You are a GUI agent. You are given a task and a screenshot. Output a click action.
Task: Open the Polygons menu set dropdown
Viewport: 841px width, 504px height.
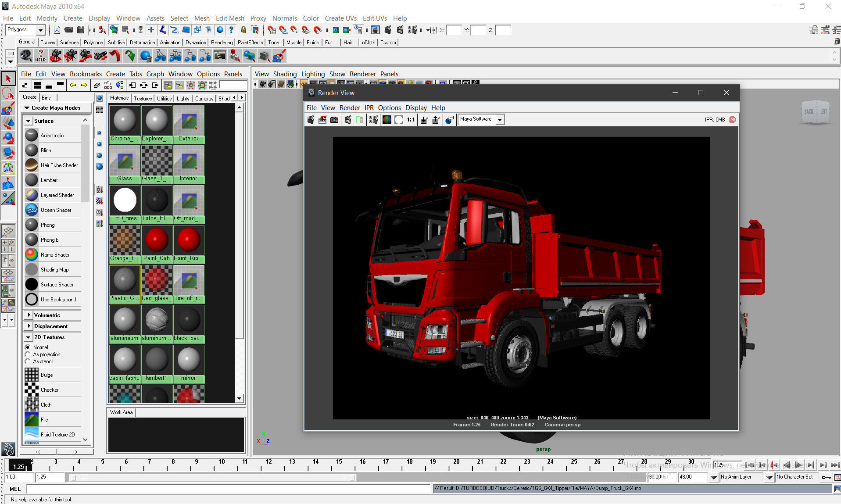40,30
